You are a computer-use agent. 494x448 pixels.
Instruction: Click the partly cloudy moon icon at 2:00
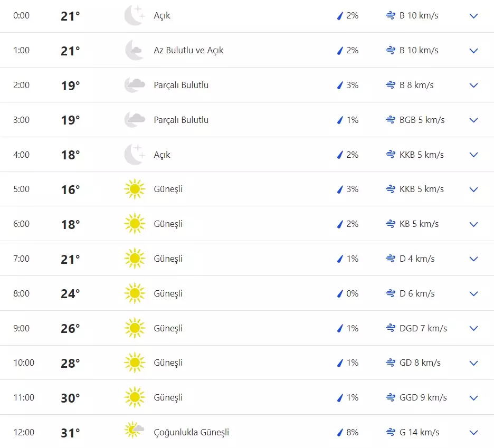[134, 85]
